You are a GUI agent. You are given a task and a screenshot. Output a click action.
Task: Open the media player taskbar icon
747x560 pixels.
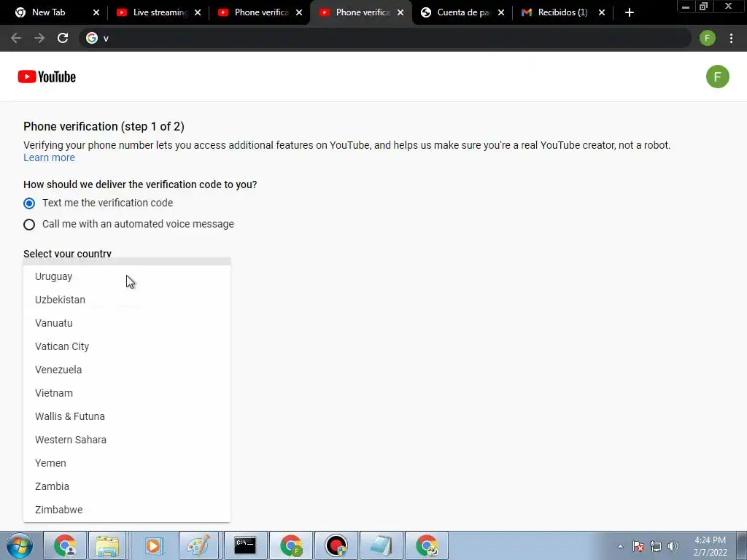click(153, 545)
